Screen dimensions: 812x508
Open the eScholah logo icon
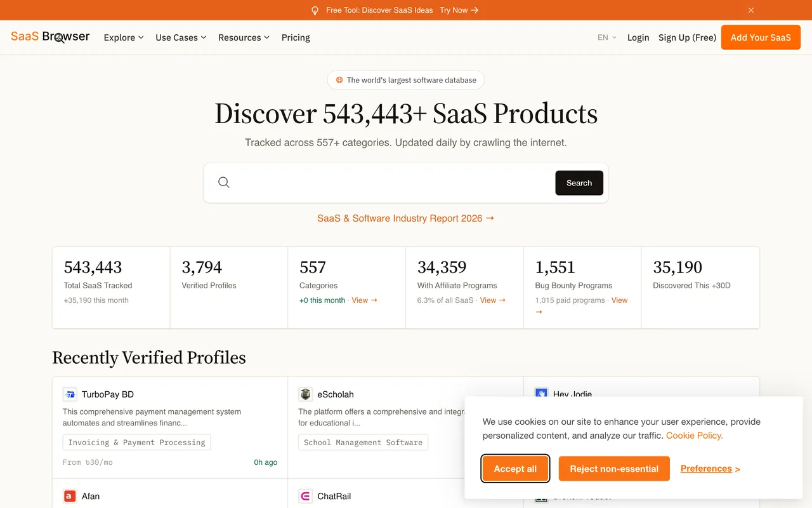click(x=306, y=394)
